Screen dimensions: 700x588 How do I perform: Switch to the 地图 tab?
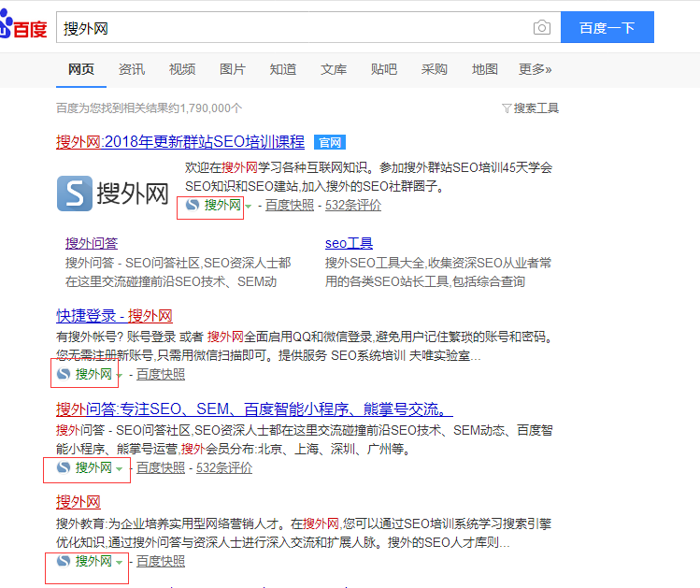(x=485, y=69)
